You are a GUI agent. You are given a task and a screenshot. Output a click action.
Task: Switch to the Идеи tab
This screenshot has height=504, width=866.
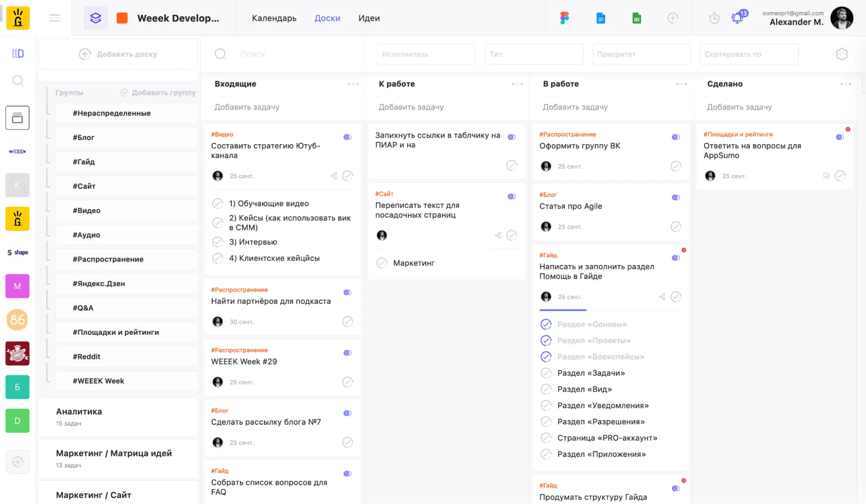click(x=369, y=18)
